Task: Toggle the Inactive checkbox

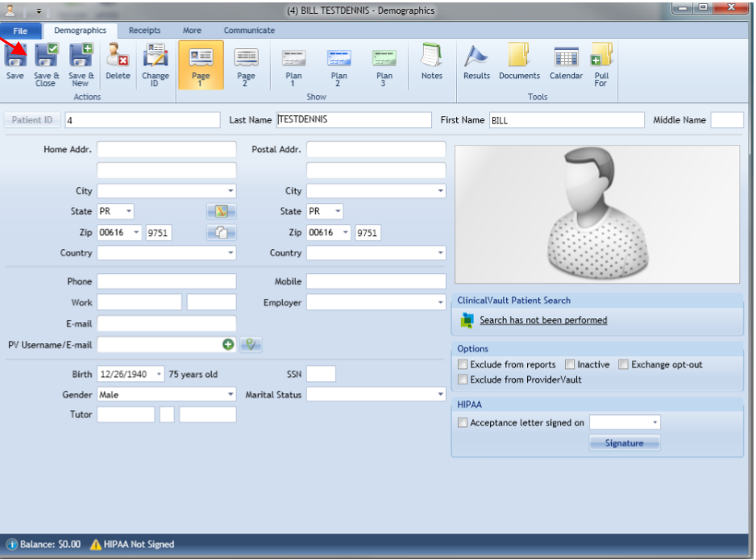Action: tap(570, 365)
